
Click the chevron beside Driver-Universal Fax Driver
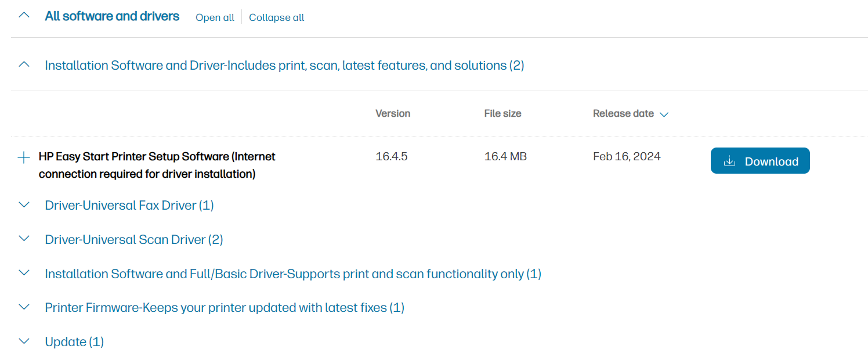[23, 205]
